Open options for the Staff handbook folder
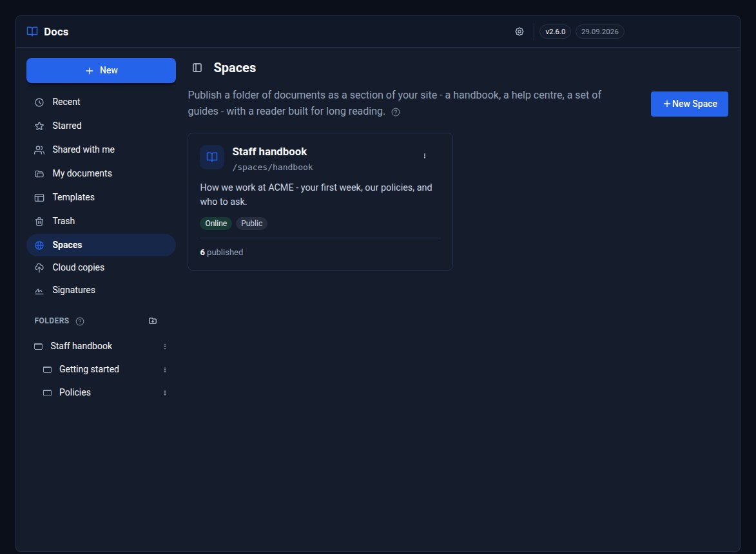 pyautogui.click(x=165, y=347)
